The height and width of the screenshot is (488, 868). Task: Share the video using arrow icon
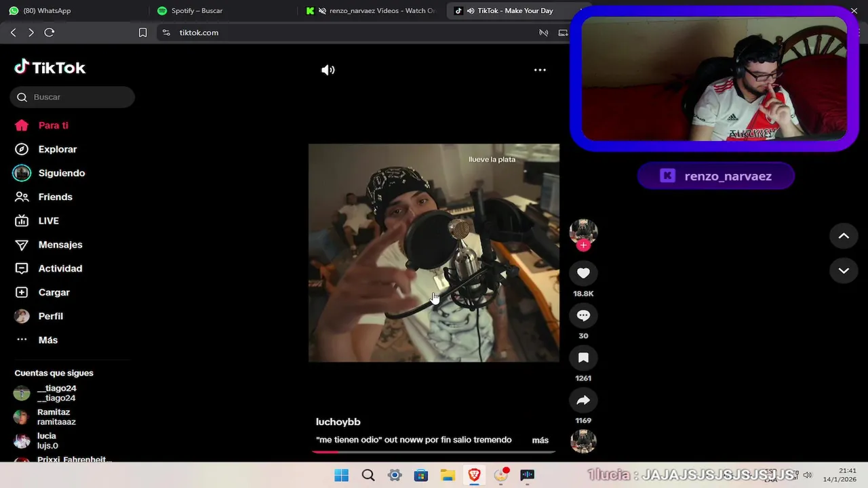tap(583, 401)
